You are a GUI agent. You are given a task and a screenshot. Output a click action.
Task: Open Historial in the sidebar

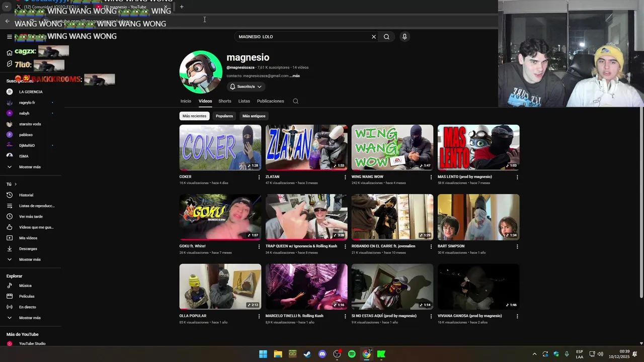(31, 195)
